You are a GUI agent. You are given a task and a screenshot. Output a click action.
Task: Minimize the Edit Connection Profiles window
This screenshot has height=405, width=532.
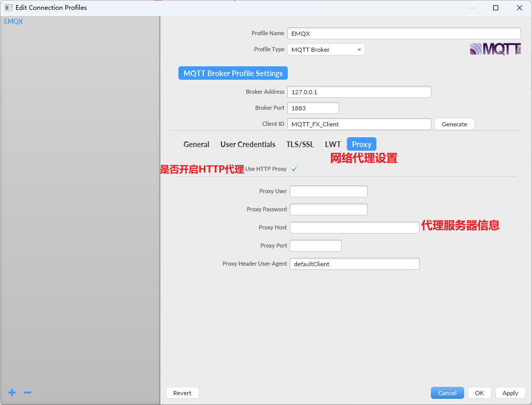472,7
